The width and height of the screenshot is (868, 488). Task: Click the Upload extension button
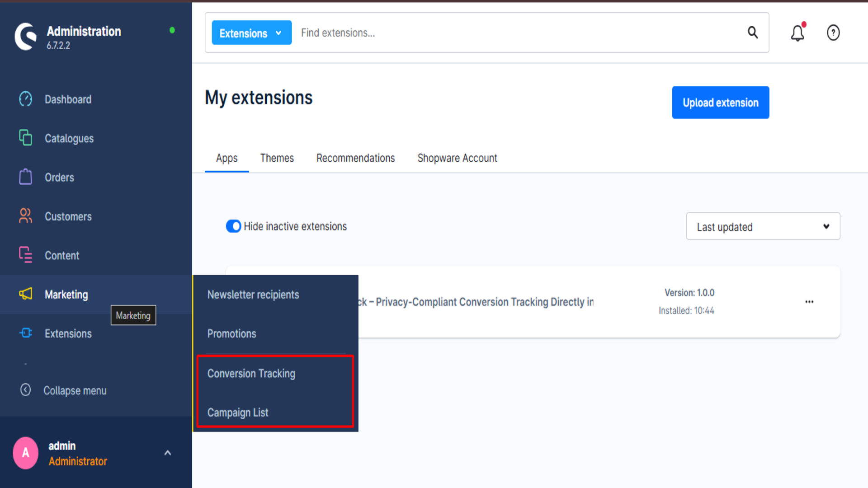point(720,103)
